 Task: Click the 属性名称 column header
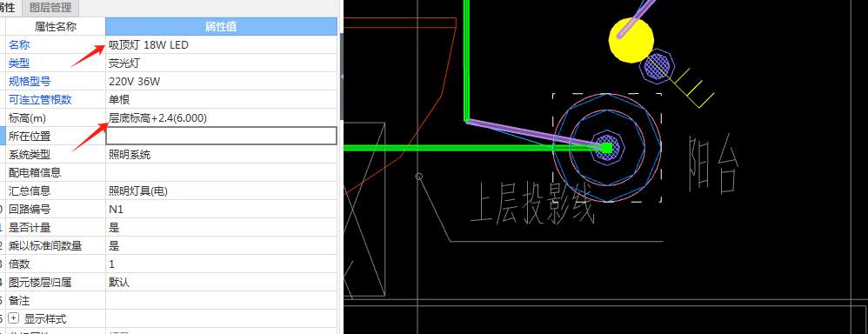56,27
